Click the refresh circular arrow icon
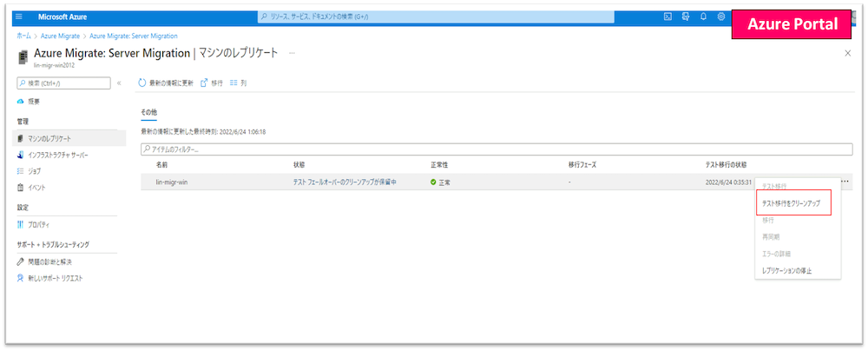868x351 pixels. [142, 83]
